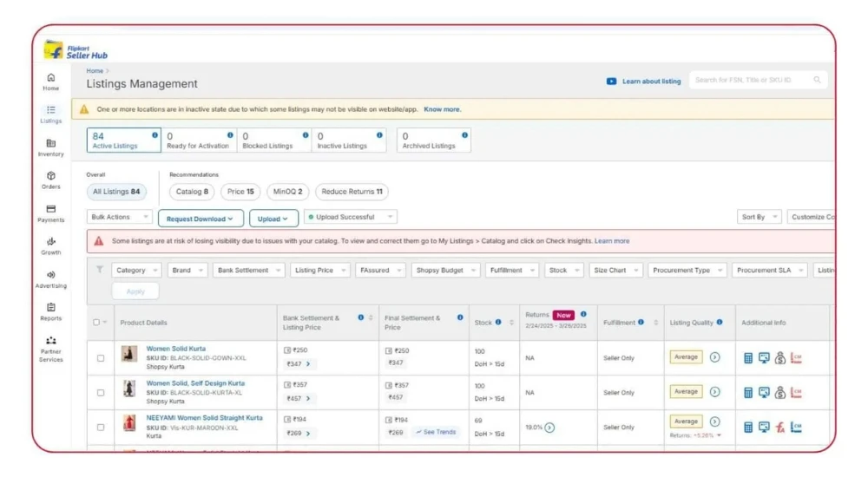Viewport: 868px width, 477px height.
Task: Click the search magnifier icon
Action: pos(817,80)
